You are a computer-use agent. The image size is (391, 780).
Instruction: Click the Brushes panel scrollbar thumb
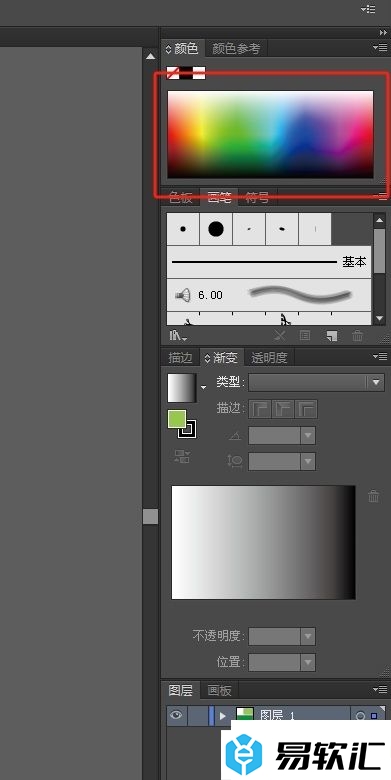click(x=380, y=251)
